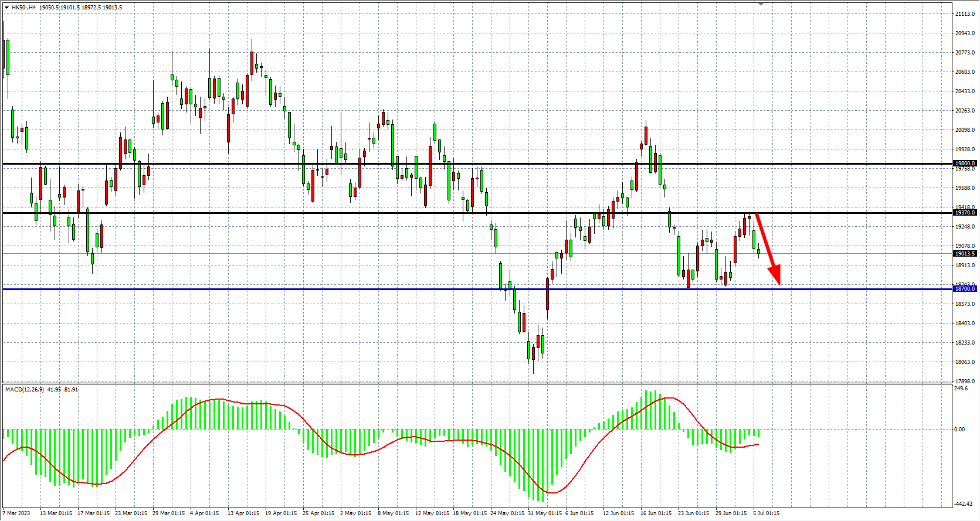
Task: Click the 19370.0 horizontal line price label
Action: [965, 213]
